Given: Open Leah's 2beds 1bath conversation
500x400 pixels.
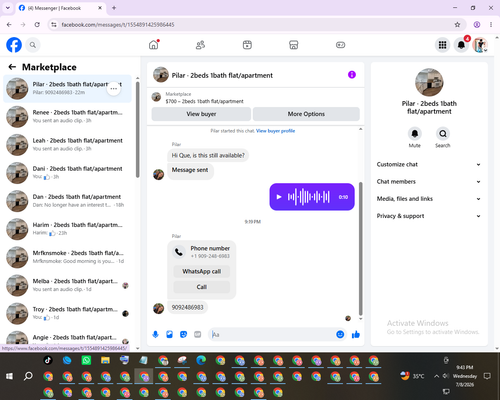Looking at the screenshot, I should 67,145.
